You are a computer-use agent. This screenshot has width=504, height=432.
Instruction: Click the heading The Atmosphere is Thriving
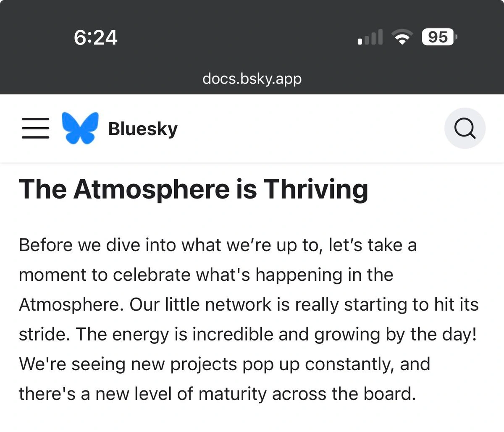pyautogui.click(x=193, y=189)
